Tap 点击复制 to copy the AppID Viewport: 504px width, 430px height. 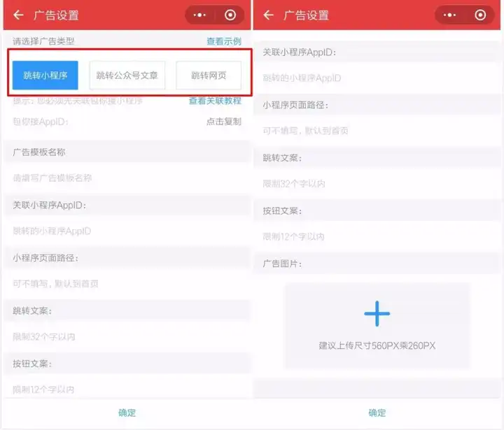[x=224, y=122]
